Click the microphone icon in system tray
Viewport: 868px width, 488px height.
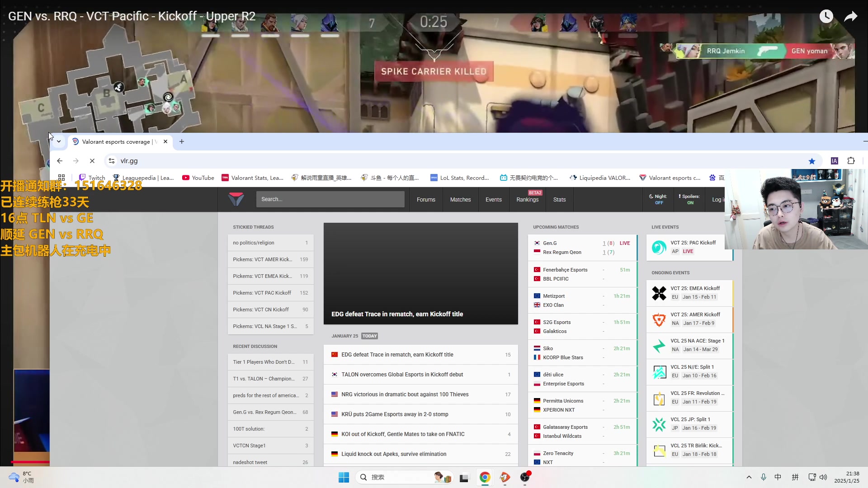pos(764,477)
